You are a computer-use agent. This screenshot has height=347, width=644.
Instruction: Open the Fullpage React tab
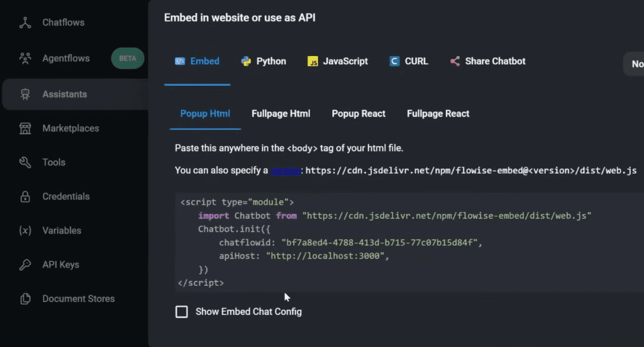click(438, 114)
